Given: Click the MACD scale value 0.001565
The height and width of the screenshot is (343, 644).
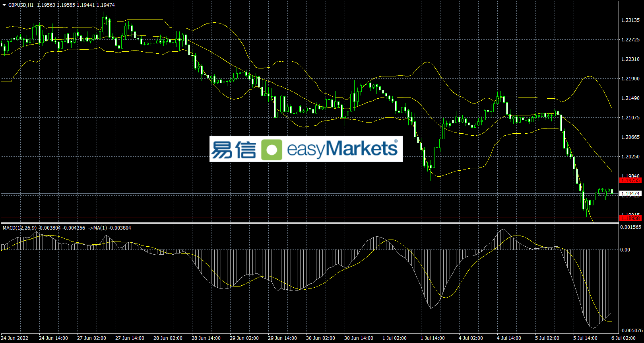Looking at the screenshot, I should click(x=631, y=227).
